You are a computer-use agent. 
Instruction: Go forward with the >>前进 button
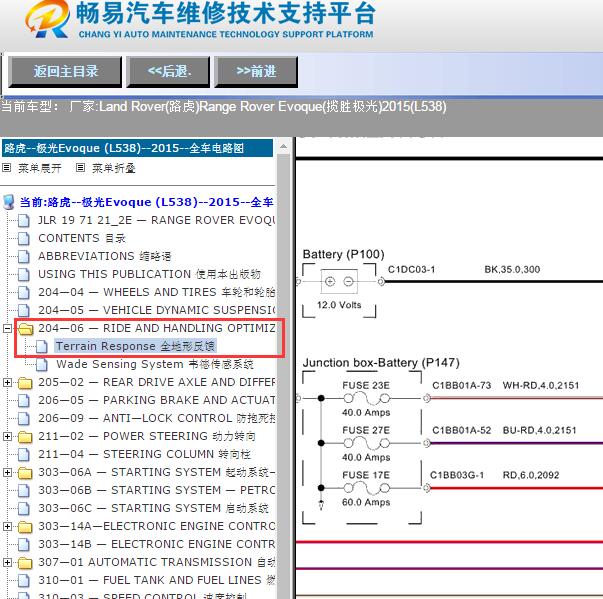point(256,72)
